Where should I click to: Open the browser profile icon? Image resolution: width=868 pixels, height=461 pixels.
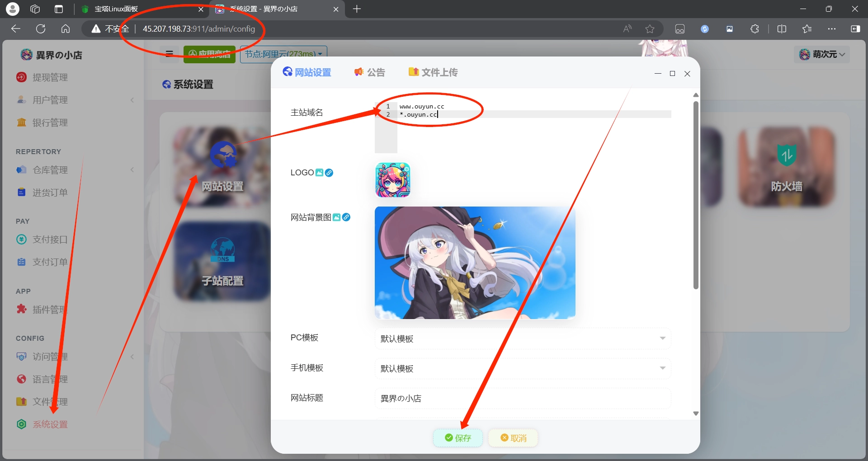pos(12,9)
